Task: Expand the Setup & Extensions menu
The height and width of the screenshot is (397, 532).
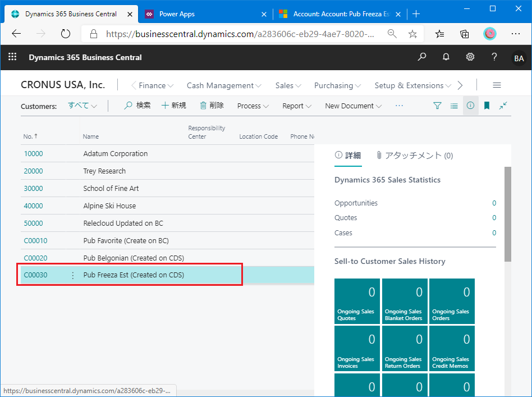Action: point(412,85)
